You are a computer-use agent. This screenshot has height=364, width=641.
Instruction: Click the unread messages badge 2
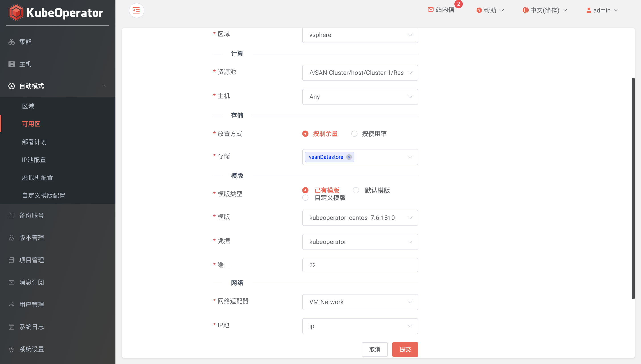458,4
